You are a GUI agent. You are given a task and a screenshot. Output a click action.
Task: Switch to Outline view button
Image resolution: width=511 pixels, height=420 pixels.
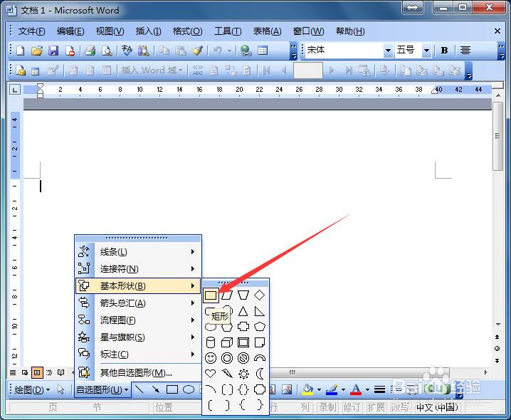point(49,372)
